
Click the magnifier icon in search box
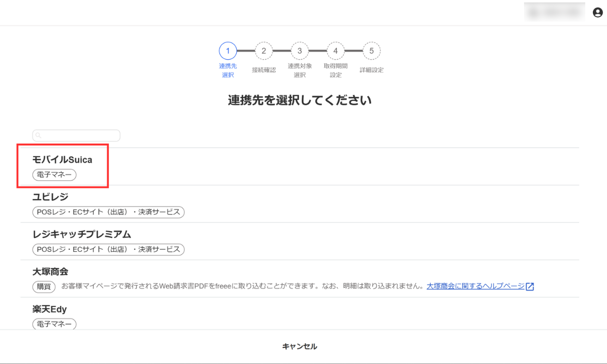click(38, 135)
